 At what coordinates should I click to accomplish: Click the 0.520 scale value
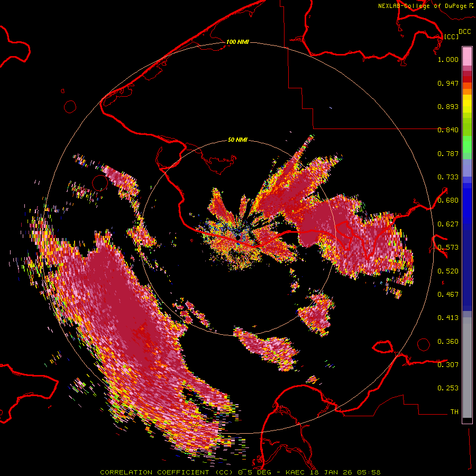(x=448, y=271)
